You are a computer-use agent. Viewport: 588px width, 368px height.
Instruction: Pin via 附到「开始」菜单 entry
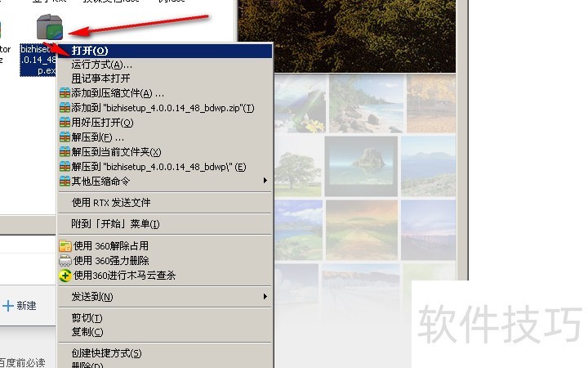coord(115,224)
